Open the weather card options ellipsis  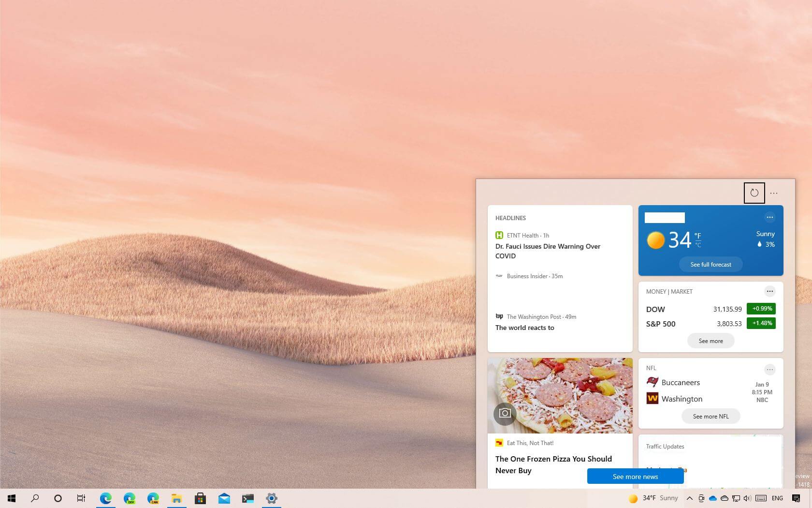[769, 217]
